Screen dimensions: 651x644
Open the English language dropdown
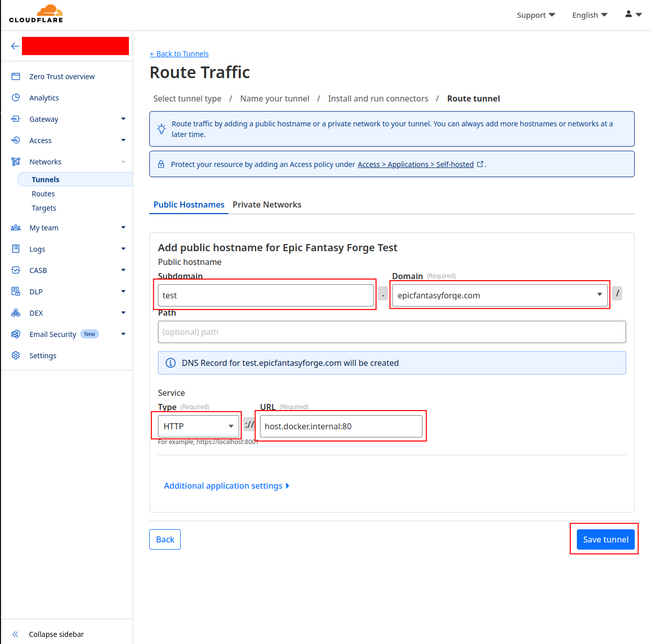(590, 15)
